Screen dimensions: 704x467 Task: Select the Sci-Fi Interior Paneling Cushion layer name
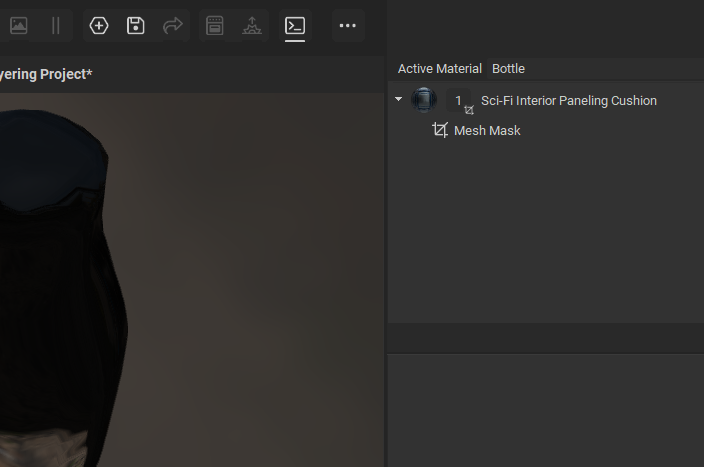[x=568, y=101]
